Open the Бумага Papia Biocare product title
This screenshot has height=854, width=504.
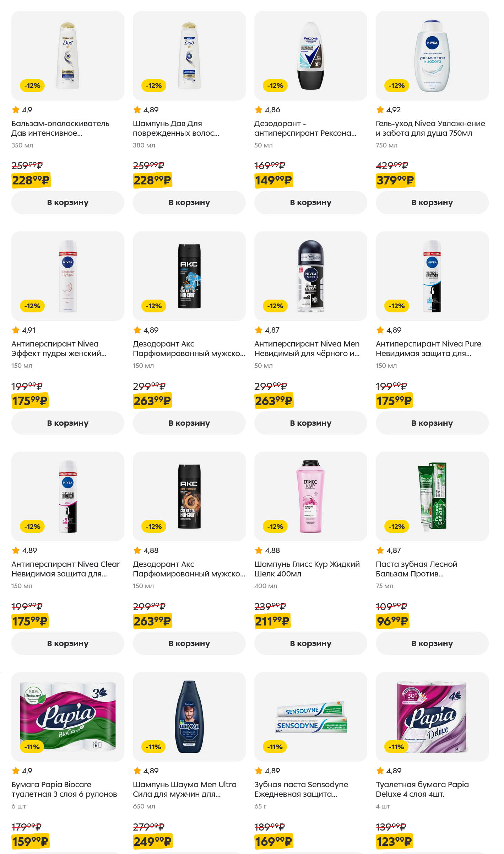point(64,789)
